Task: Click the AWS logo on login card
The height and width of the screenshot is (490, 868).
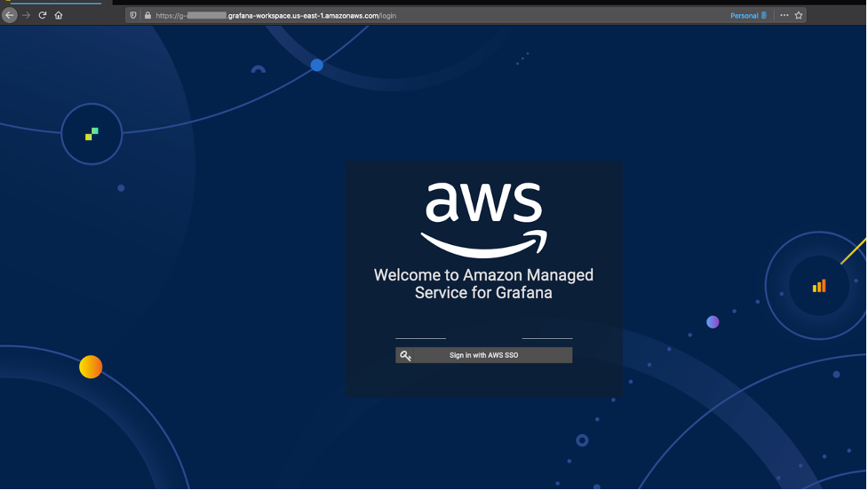Action: 484,220
